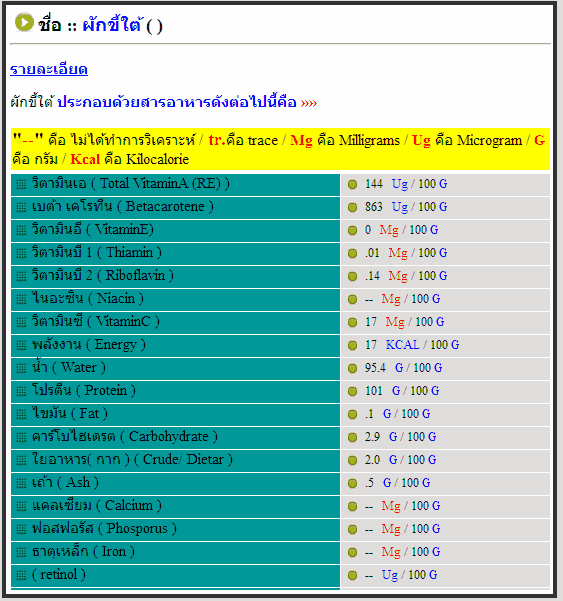This screenshot has height=601, width=563.
Task: Click the Thiamin row label
Action: [x=97, y=253]
